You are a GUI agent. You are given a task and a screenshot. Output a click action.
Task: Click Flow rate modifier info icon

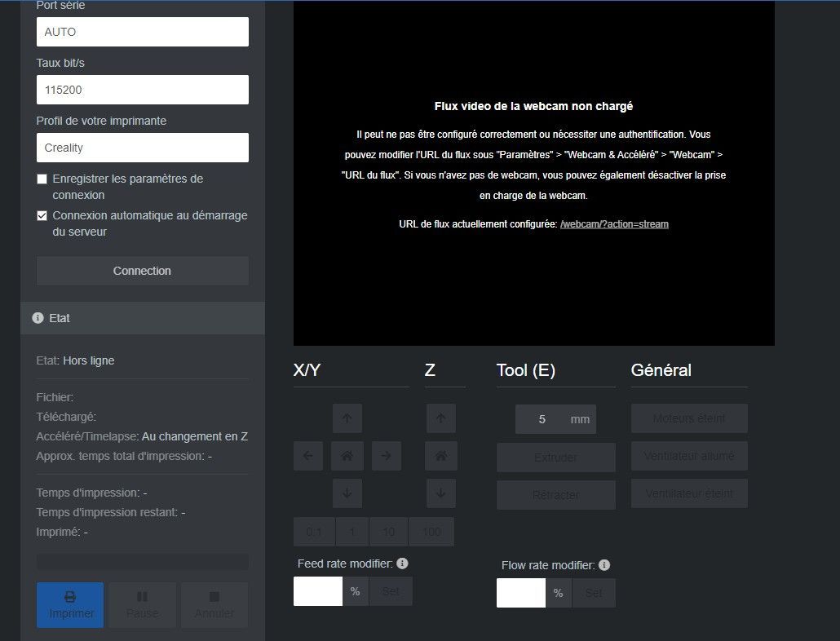pos(604,565)
